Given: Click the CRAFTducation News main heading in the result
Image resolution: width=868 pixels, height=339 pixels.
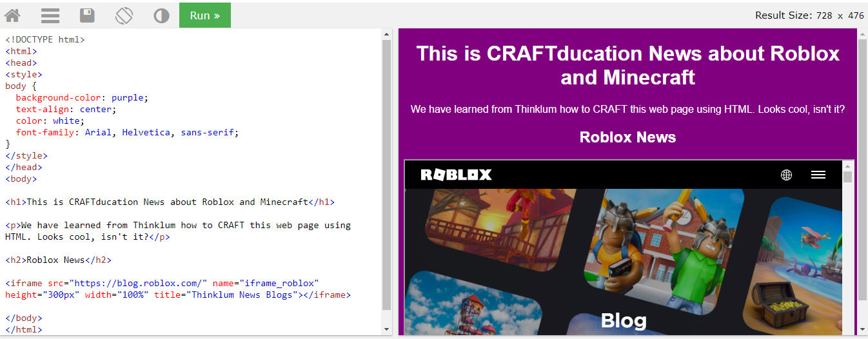Looking at the screenshot, I should pos(627,65).
